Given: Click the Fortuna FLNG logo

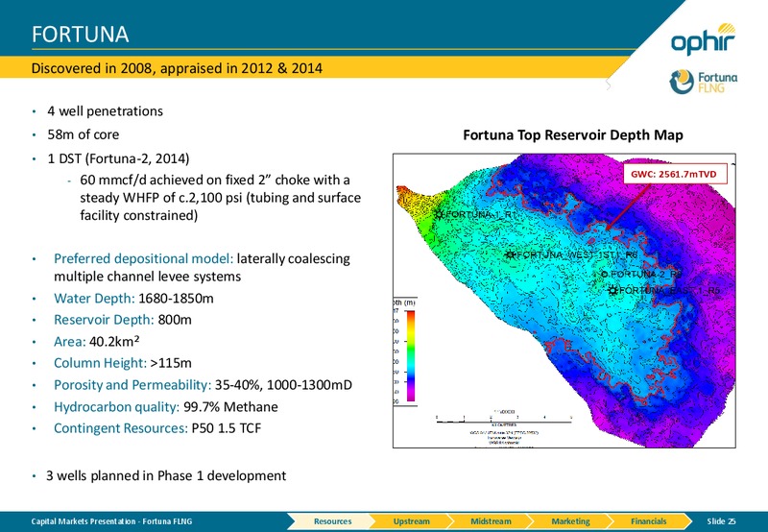Looking at the screenshot, I should [704, 82].
